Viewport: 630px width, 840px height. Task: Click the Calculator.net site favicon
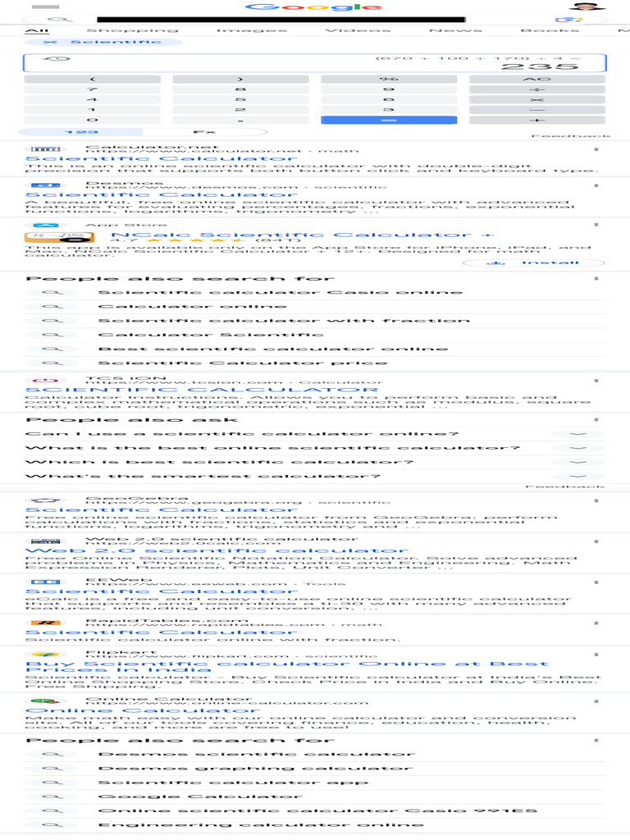(46, 149)
